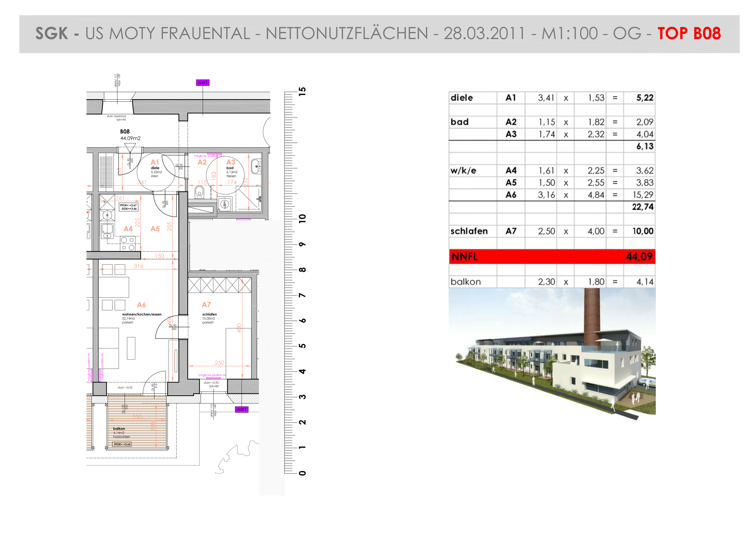
Task: Click the diele row label in table
Action: pos(462,98)
